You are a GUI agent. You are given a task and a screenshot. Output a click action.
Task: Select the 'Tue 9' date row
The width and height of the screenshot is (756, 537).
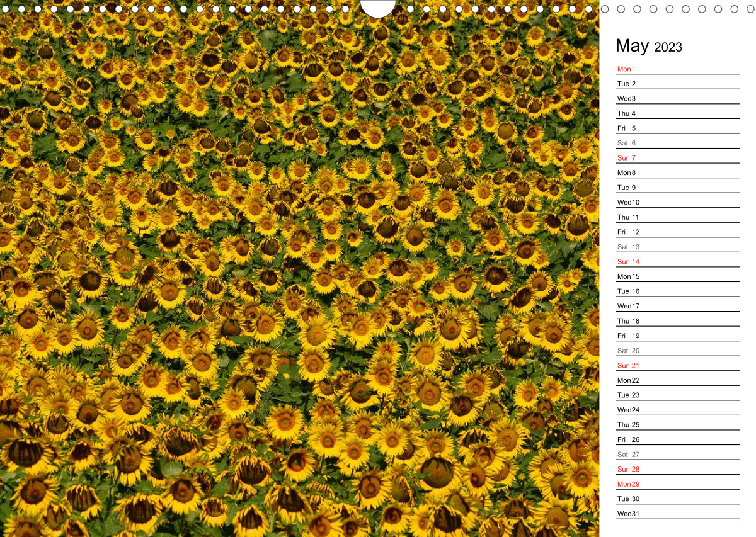point(677,186)
